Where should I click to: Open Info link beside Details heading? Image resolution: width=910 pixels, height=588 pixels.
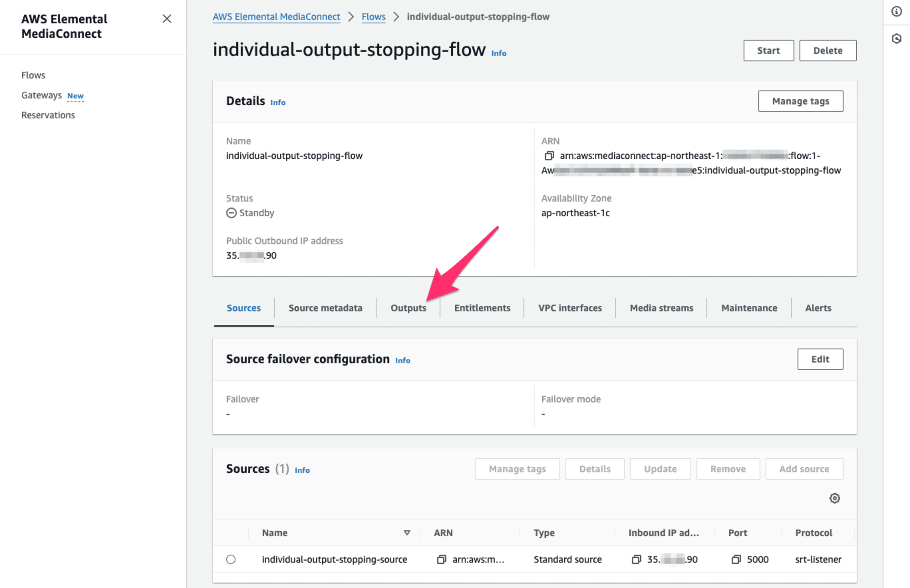[x=278, y=102]
